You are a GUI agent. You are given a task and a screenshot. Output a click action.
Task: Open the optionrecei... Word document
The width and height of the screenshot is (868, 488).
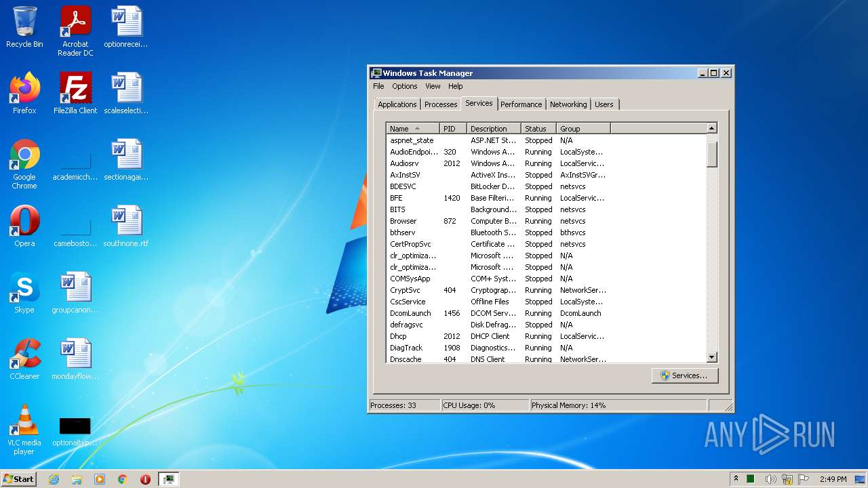[x=126, y=28]
